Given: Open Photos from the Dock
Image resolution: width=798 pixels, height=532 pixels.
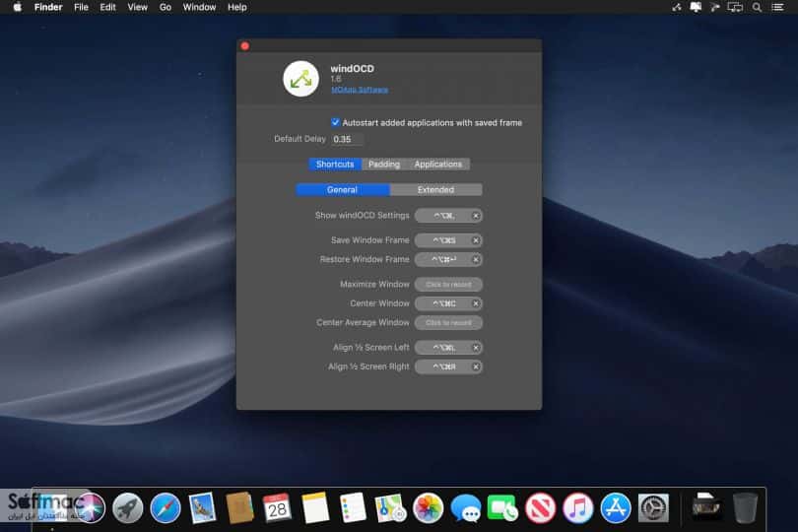Looking at the screenshot, I should click(428, 507).
